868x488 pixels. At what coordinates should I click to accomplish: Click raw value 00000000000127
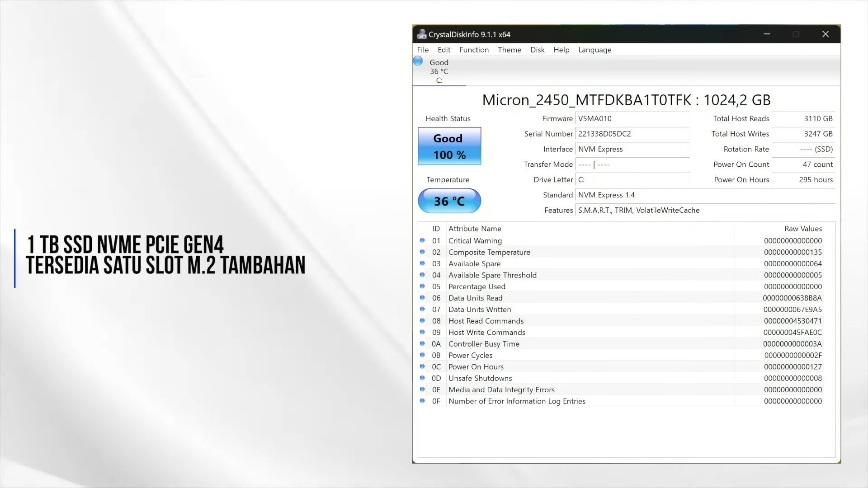point(793,366)
